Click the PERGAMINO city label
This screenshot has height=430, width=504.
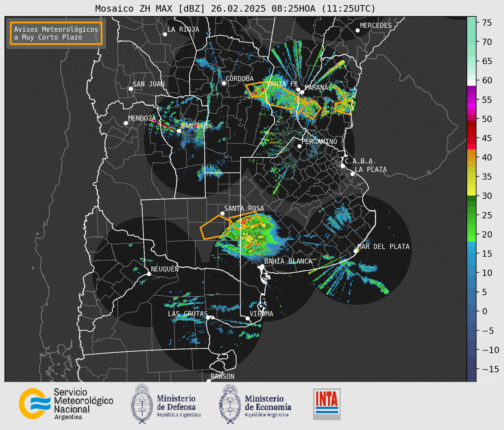point(319,141)
